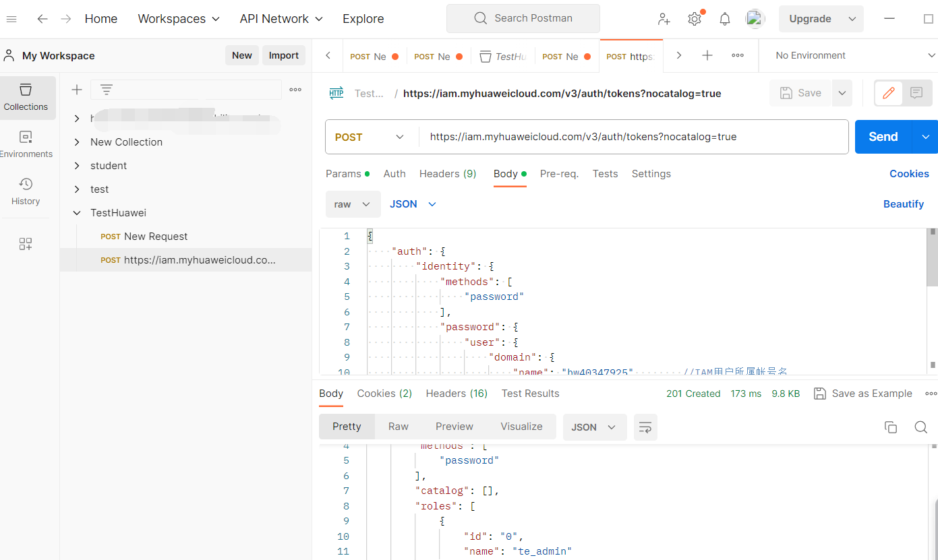Open the Save options dropdown arrow
Screen dimensions: 938x560
pos(842,93)
